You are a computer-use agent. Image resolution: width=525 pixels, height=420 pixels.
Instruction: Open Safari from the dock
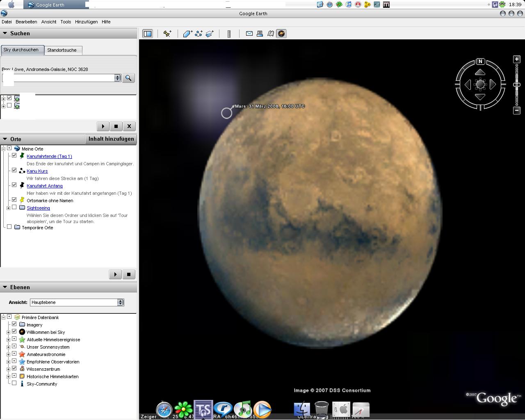(x=164, y=409)
